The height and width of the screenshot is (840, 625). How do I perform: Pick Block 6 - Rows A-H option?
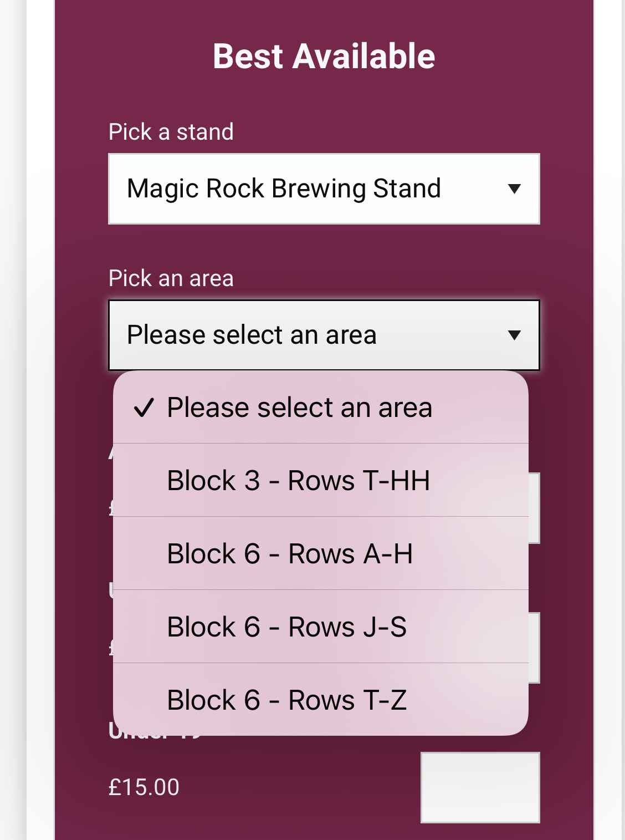click(x=290, y=554)
